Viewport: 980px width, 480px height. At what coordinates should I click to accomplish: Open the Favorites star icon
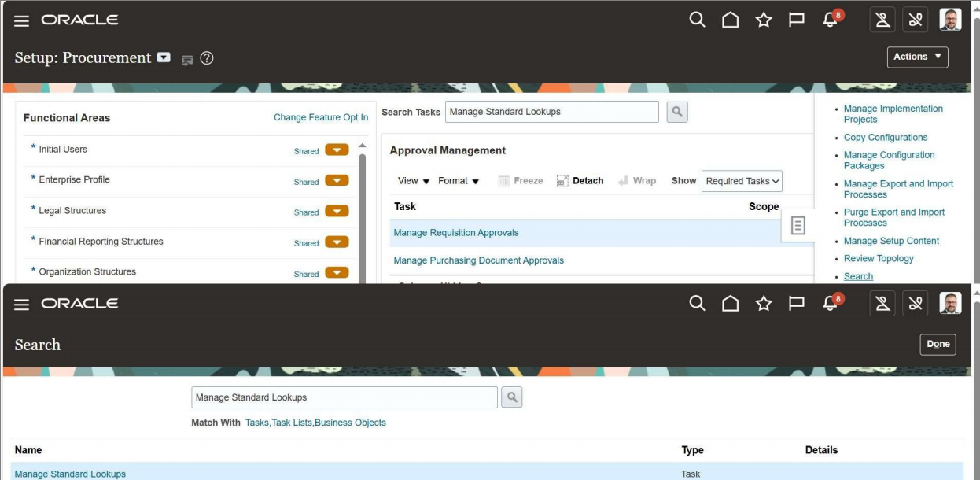click(x=763, y=18)
